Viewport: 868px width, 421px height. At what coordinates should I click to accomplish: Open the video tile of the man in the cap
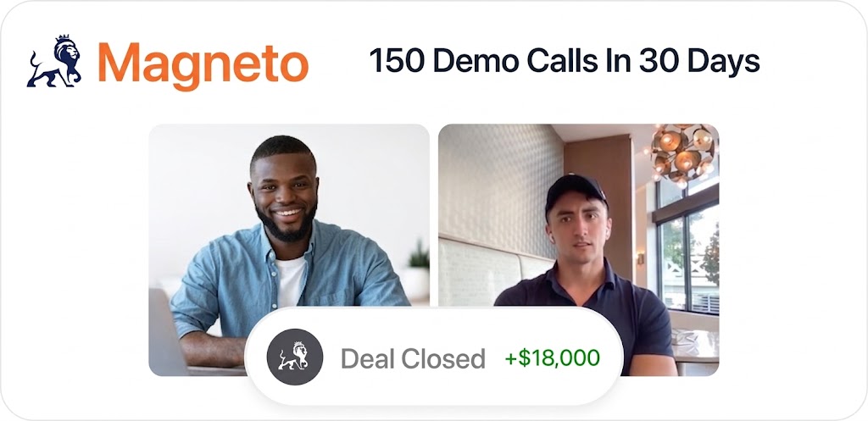click(578, 250)
